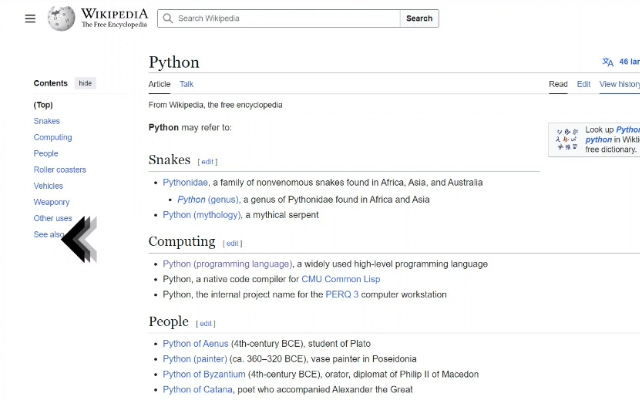Viewport: 640px width, 400px height.
Task: Open Python of Catana link
Action: [198, 389]
